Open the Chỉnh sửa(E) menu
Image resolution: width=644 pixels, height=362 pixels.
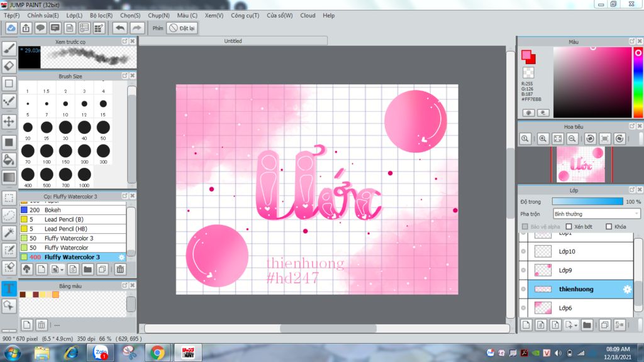click(43, 16)
